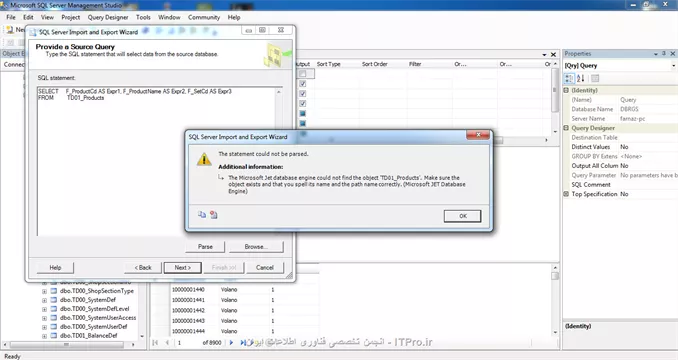Open the Query Designer menu
This screenshot has height=360, width=678.
108,17
